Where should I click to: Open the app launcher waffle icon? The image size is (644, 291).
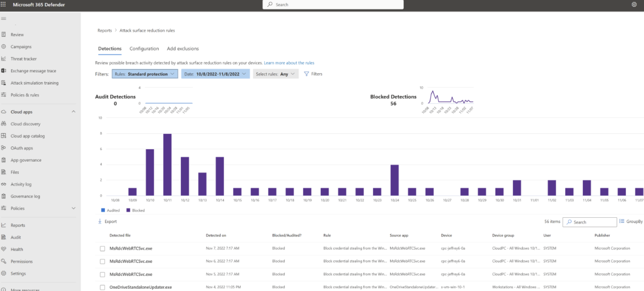click(x=4, y=4)
